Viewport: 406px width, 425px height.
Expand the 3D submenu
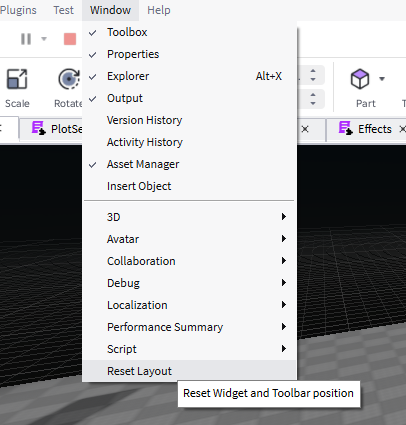click(189, 217)
